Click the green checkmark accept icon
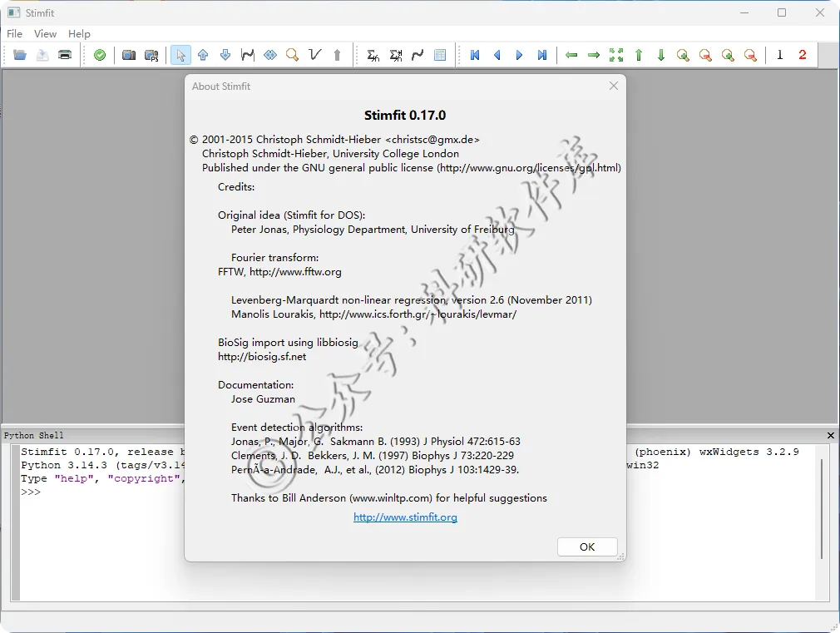The width and height of the screenshot is (840, 633). point(100,55)
